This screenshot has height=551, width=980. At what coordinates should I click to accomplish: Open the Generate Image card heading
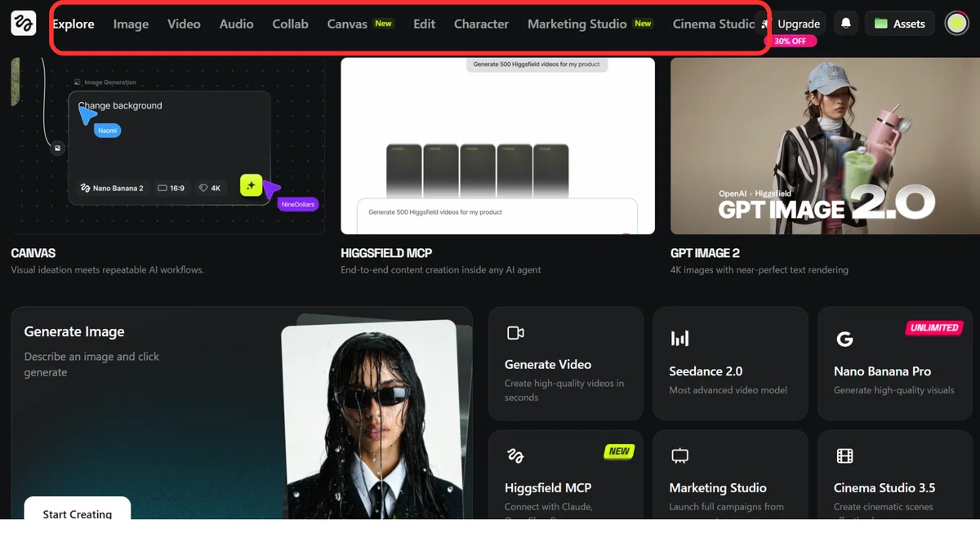[74, 331]
